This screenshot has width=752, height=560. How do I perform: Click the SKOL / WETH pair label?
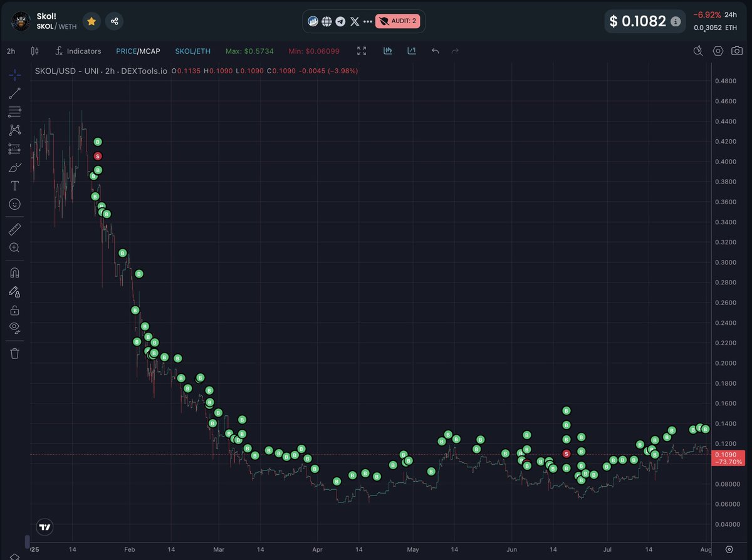(x=56, y=27)
